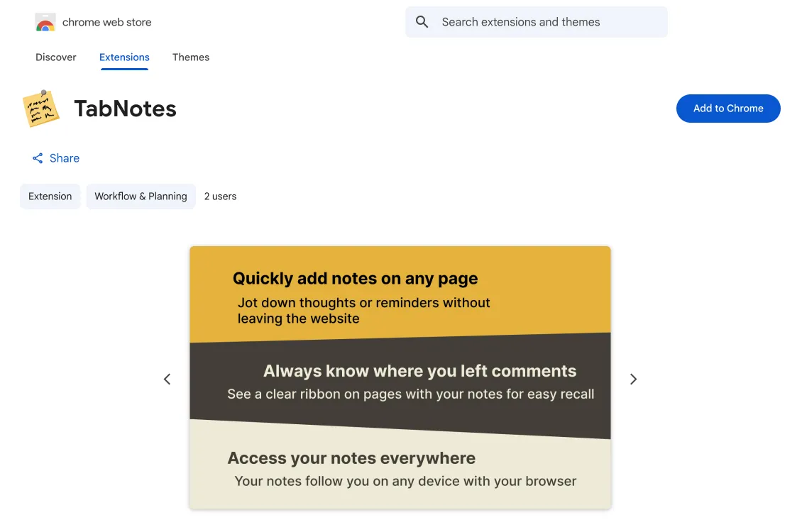Click the Share icon next to Share label
Image resolution: width=802 pixels, height=532 pixels.
point(37,158)
